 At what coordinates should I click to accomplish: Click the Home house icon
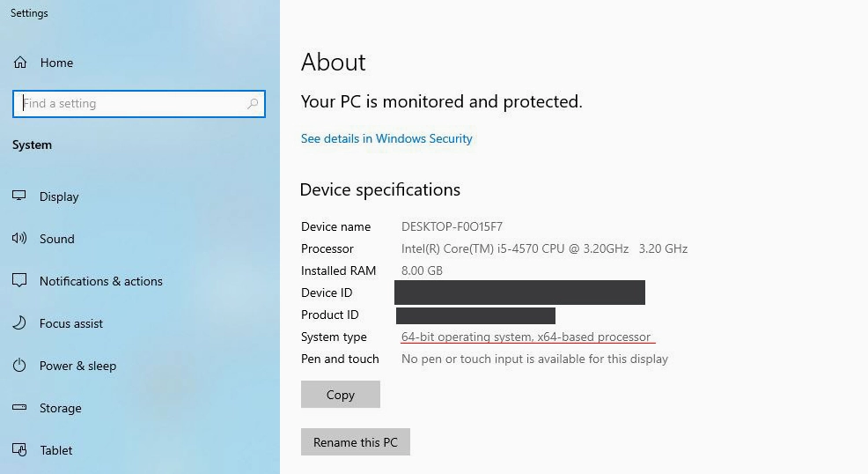(x=20, y=63)
